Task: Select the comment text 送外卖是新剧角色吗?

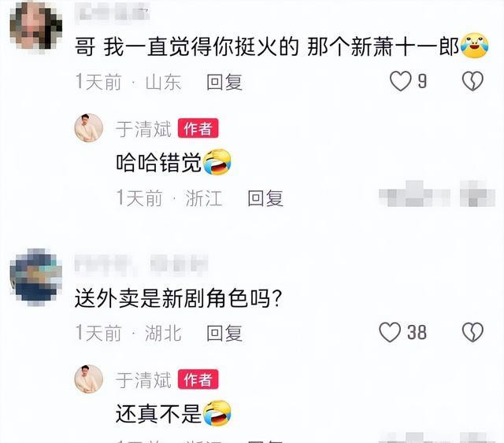Action: coord(179,298)
